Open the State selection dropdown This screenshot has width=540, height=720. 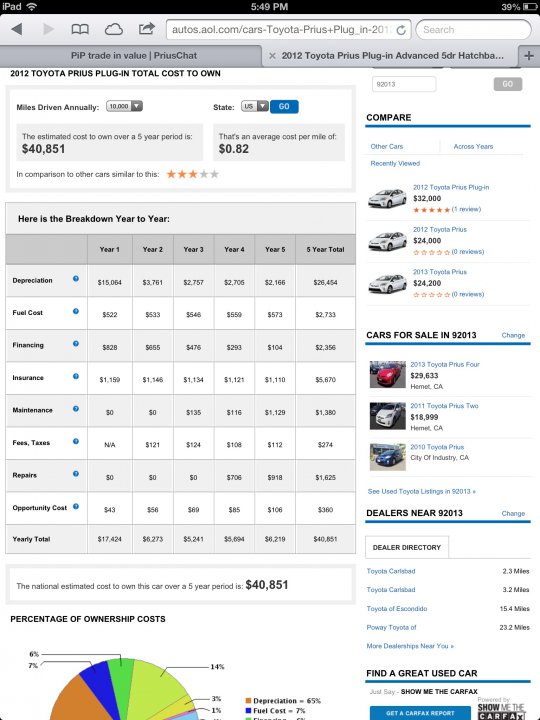(x=255, y=106)
